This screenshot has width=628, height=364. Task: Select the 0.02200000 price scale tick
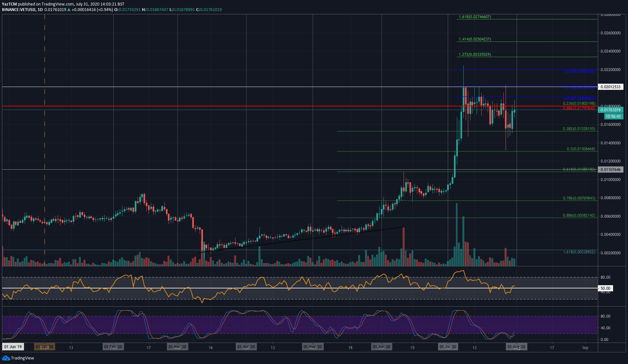pos(610,70)
